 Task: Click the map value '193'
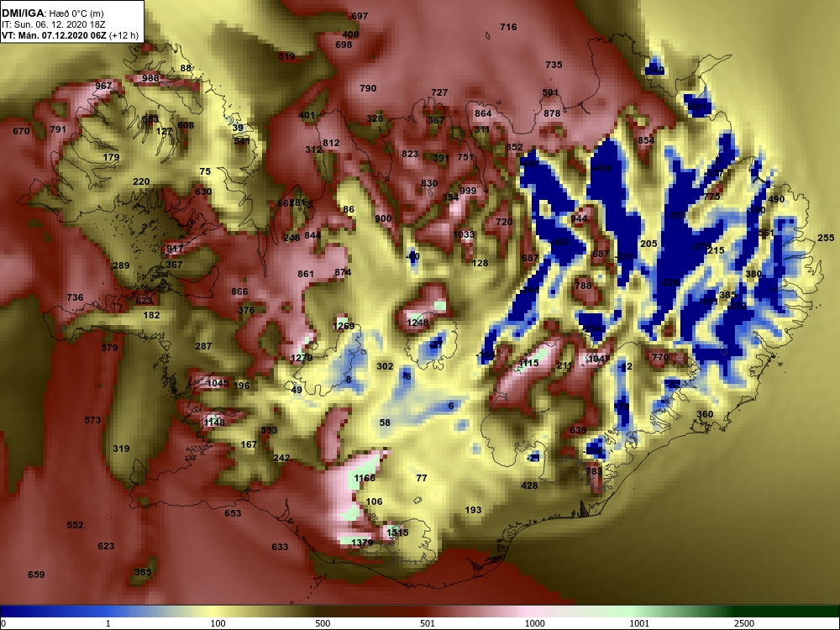pos(473,510)
